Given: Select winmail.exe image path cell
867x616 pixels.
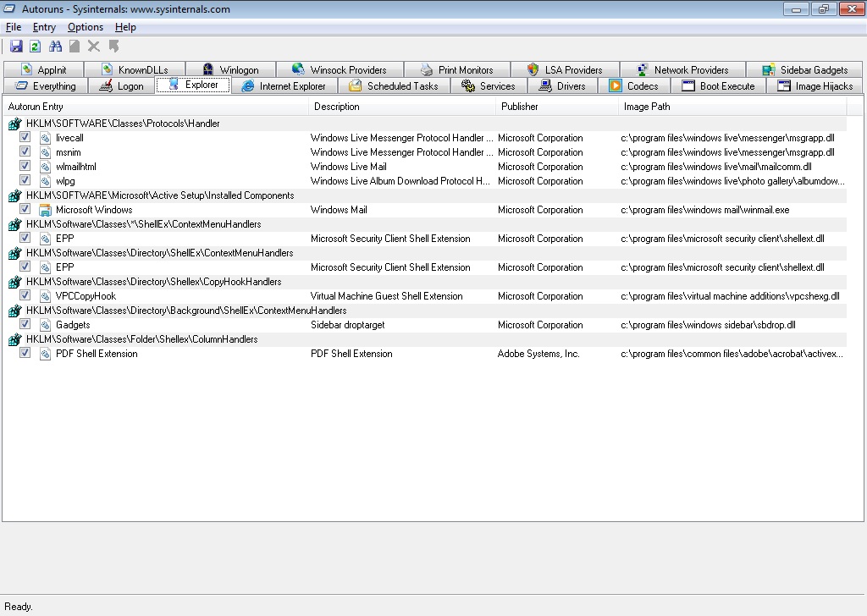Looking at the screenshot, I should 705,210.
